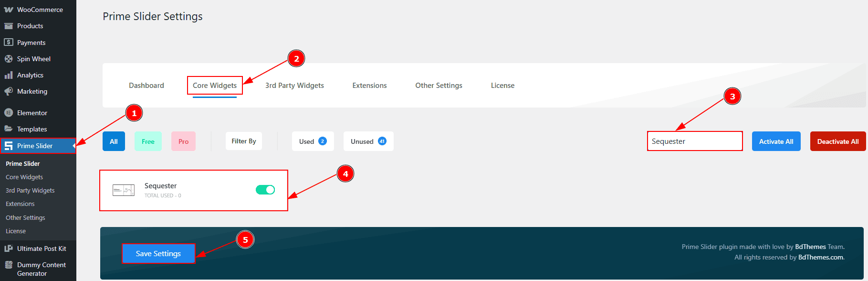Click the Prime Slider Settings heading

pos(153,16)
